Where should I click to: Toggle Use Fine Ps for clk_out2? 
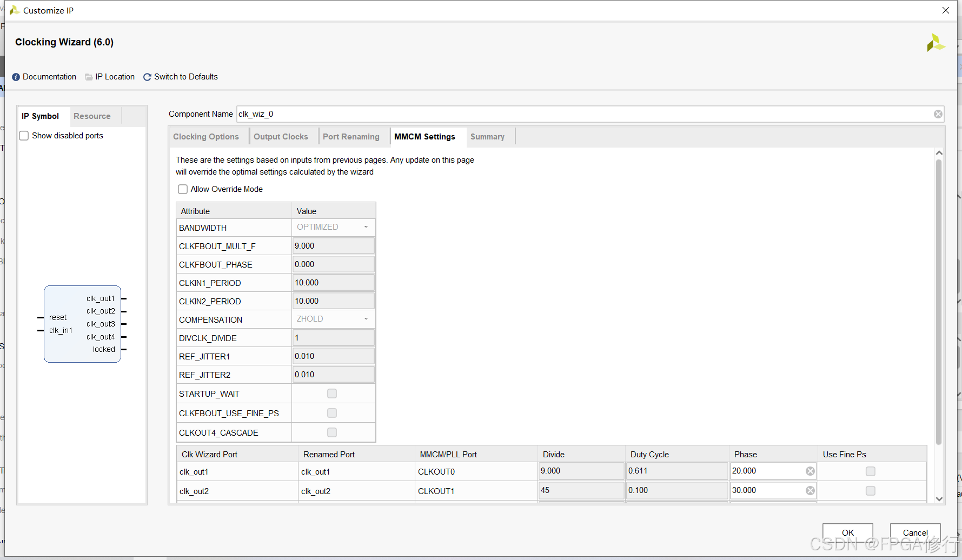coord(871,491)
